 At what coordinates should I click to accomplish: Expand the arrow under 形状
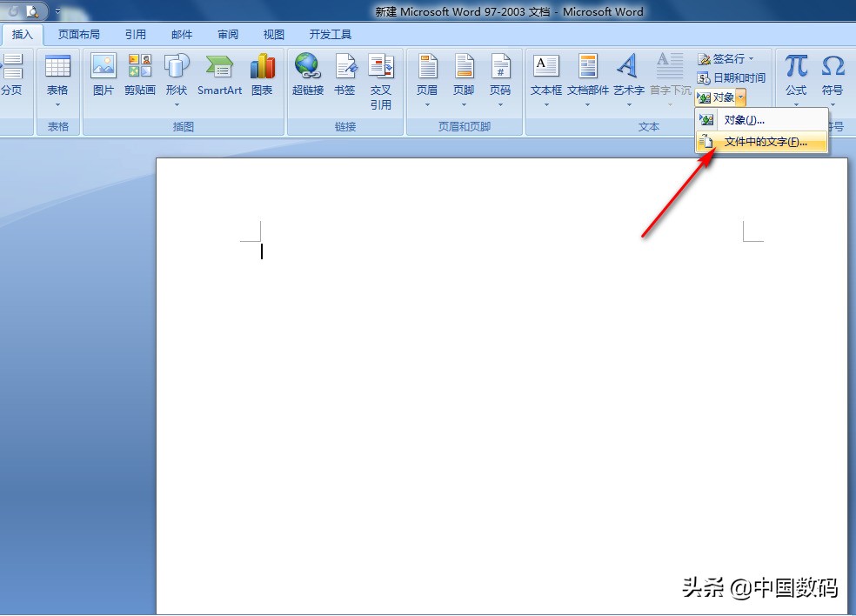177,105
